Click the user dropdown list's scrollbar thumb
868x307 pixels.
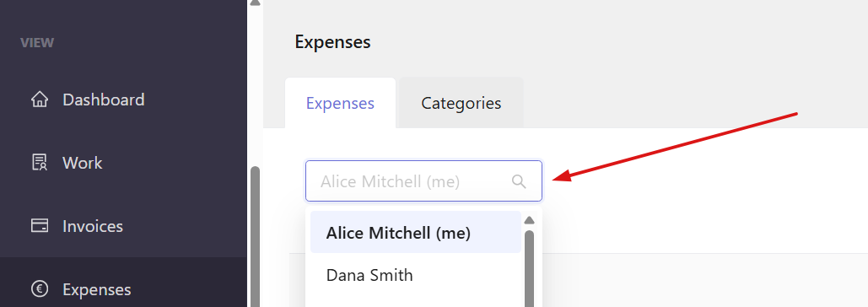click(529, 268)
